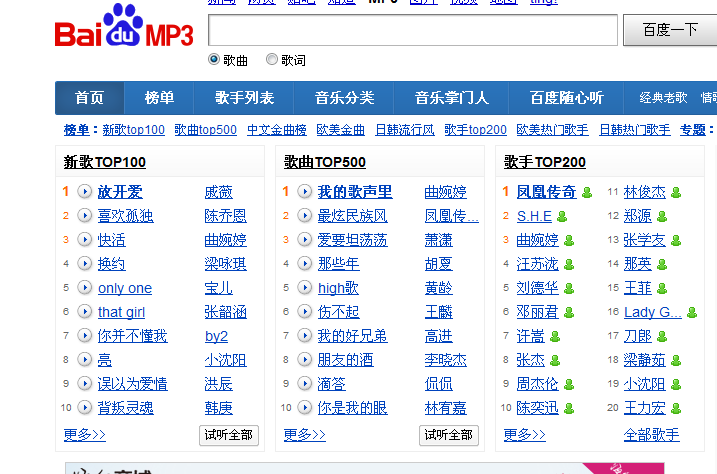Play the song 你是我的眼
The height and width of the screenshot is (474, 717).
click(305, 407)
